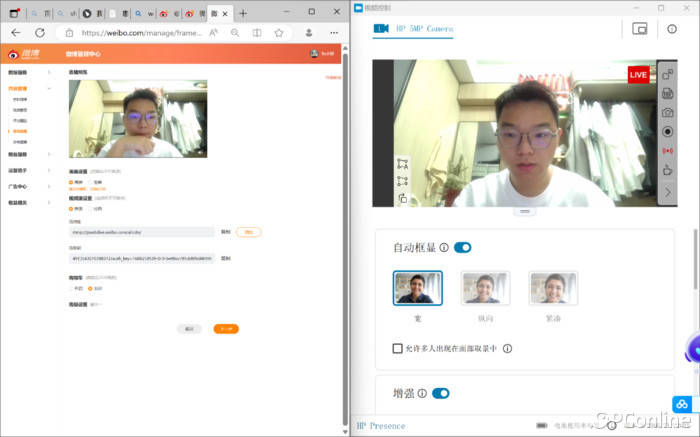Click the document scan icon on camera toolbar
The width and height of the screenshot is (700, 437).
coord(667,93)
